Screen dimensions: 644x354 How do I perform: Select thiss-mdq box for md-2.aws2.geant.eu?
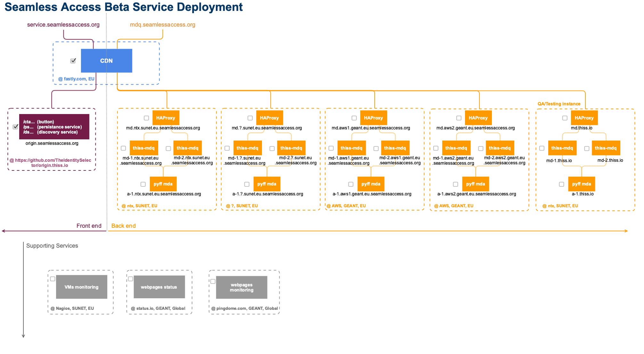coord(500,148)
